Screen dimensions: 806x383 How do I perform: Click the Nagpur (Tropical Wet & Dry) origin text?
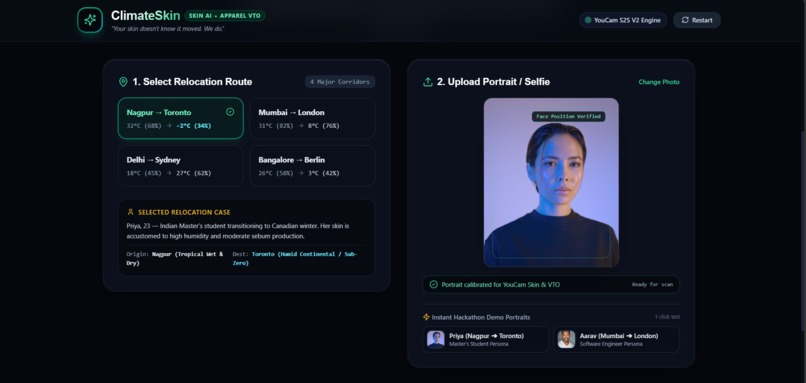pos(175,258)
